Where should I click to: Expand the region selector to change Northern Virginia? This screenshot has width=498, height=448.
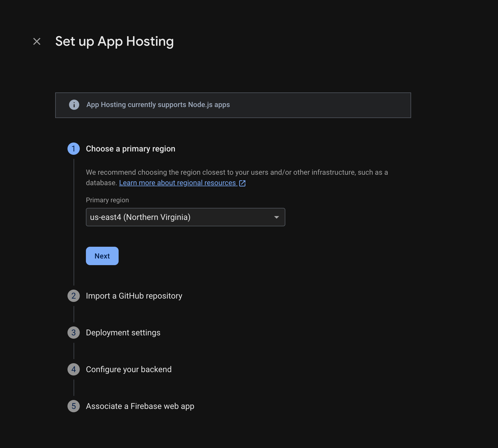[185, 217]
